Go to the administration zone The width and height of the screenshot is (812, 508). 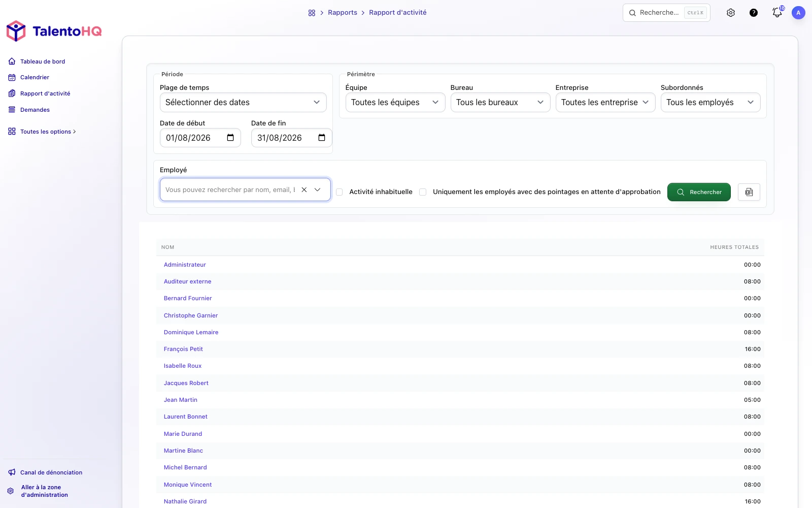(x=38, y=491)
